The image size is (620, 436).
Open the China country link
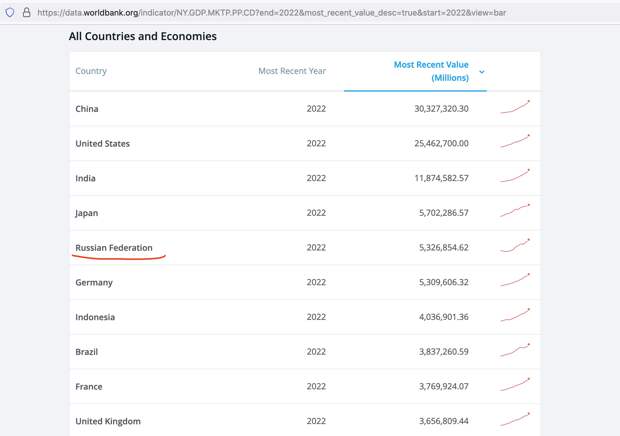[x=87, y=109]
